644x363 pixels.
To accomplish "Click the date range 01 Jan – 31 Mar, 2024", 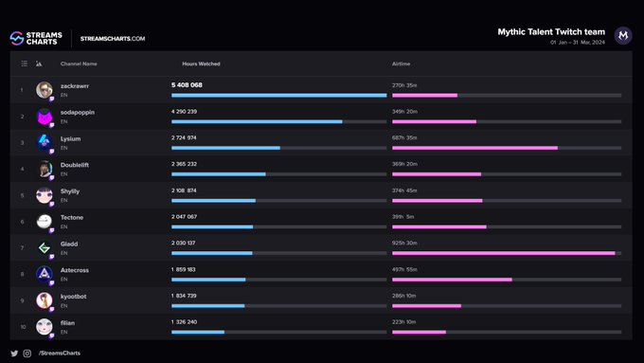I will pyautogui.click(x=578, y=43).
